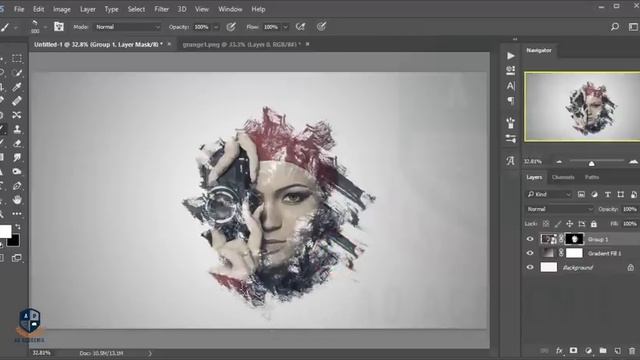Toggle filter for pixel layers

point(581,194)
